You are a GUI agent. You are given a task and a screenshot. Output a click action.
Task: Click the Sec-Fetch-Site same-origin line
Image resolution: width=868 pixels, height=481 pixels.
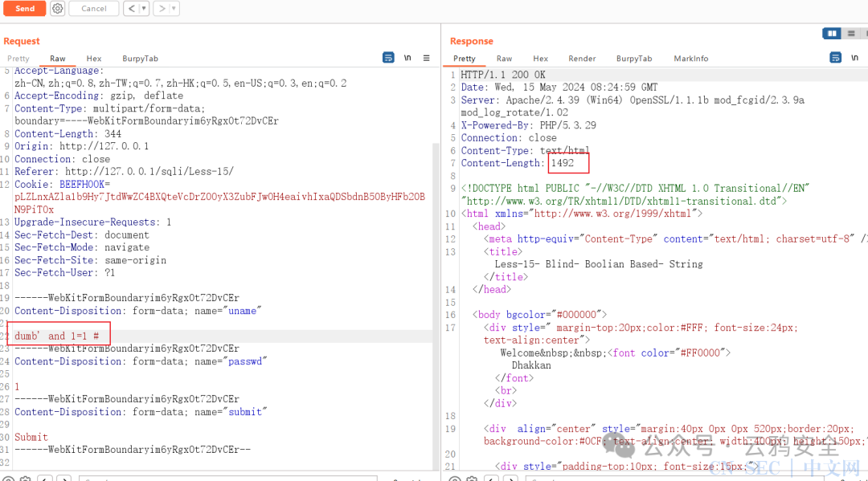point(90,260)
